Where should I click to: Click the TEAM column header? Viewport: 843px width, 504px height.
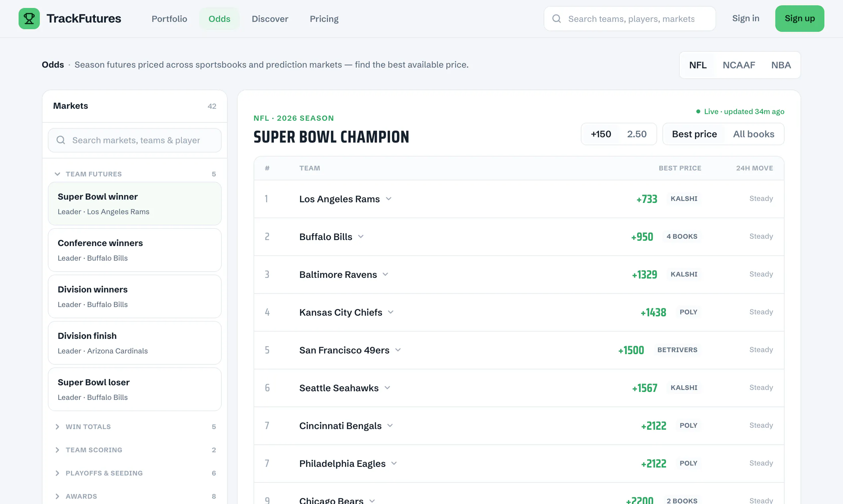coord(310,168)
